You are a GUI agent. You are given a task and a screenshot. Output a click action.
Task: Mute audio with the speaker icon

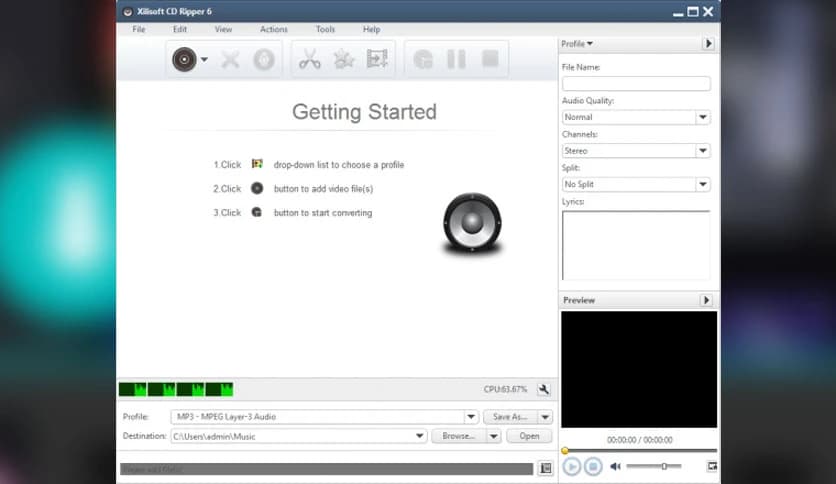click(615, 466)
